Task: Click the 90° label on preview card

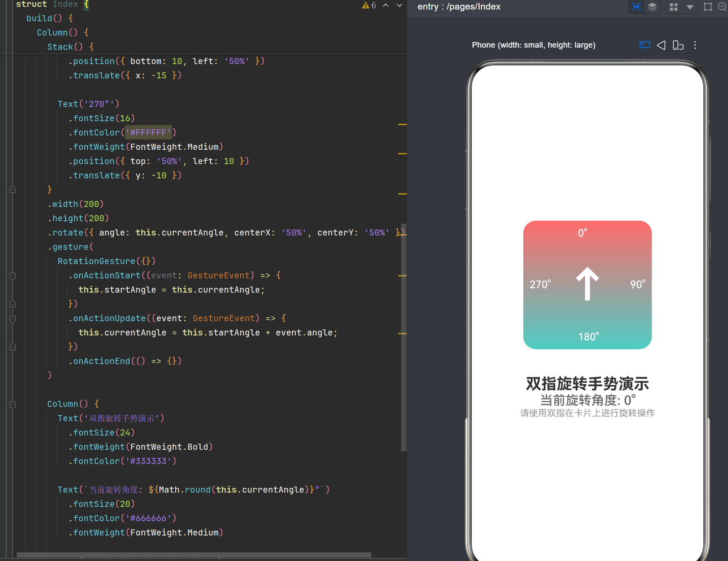Action: 638,284
